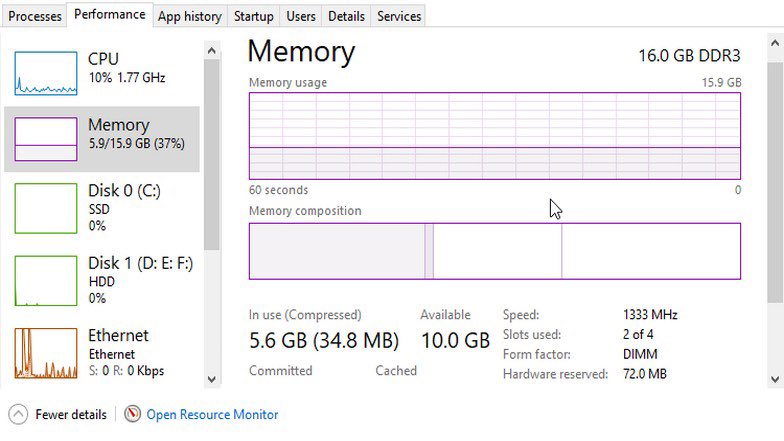Click the sidebar scroll up arrow
Viewport: 784px width, 441px height.
point(212,50)
